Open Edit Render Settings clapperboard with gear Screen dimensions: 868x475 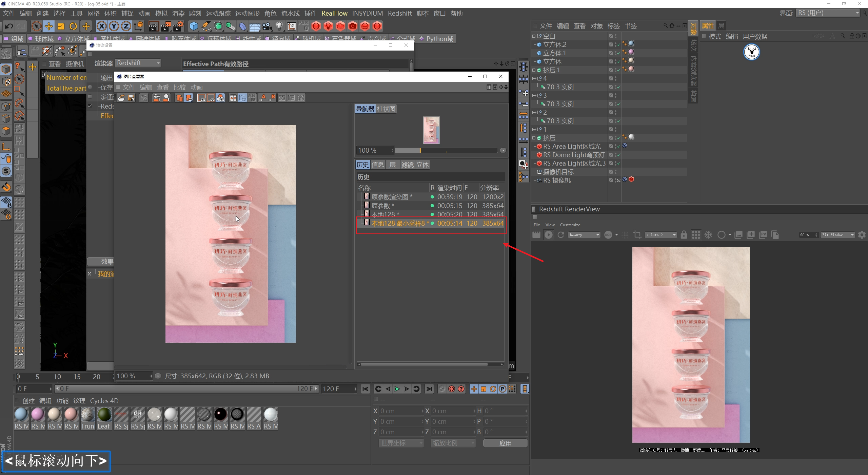(178, 26)
